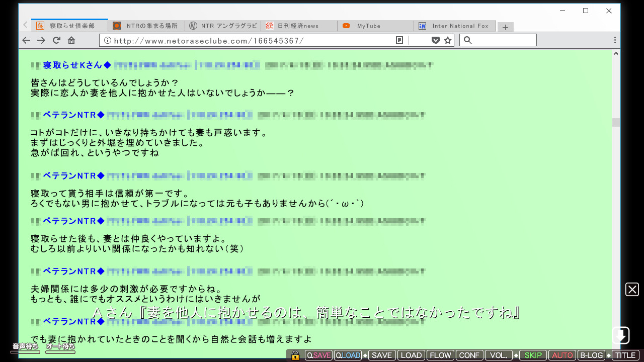644x362 pixels.
Task: Click the reader view page icon
Action: (x=399, y=40)
